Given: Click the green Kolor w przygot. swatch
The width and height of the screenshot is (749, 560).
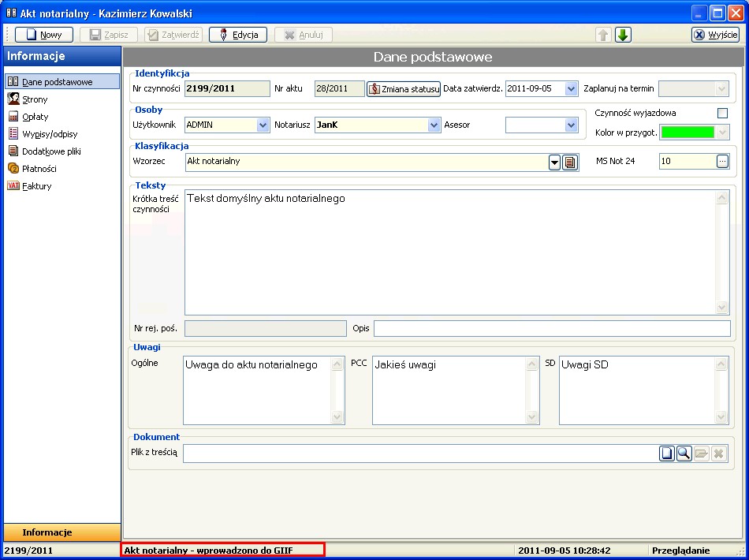Looking at the screenshot, I should click(688, 133).
